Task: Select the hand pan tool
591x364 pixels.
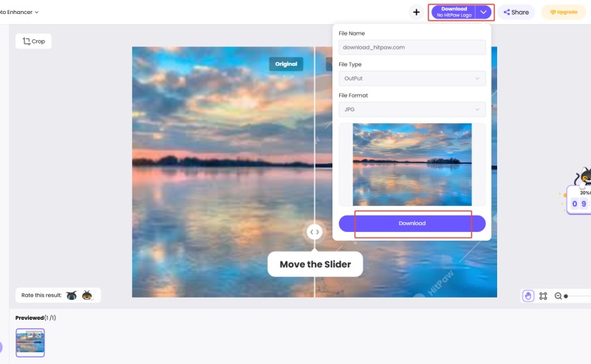Action: (x=527, y=296)
